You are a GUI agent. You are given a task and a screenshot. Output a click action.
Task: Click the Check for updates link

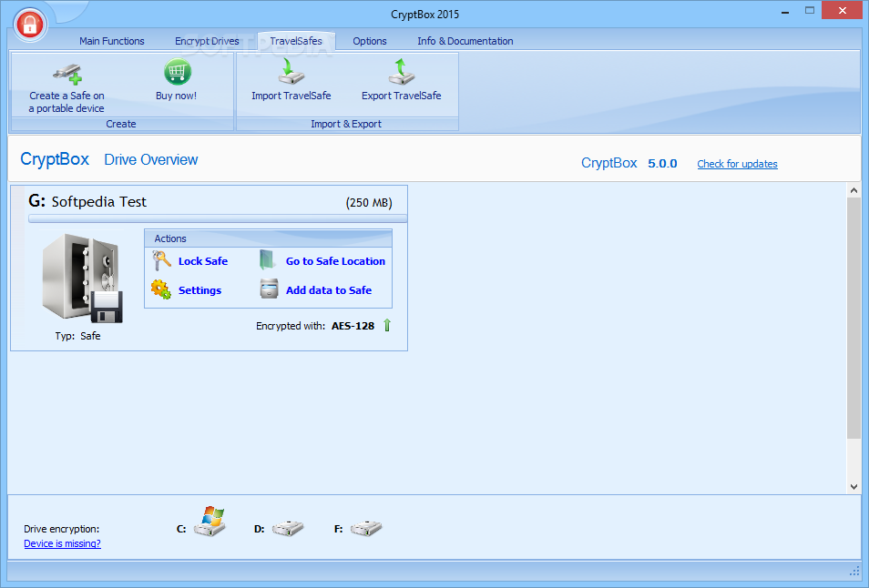pos(737,164)
